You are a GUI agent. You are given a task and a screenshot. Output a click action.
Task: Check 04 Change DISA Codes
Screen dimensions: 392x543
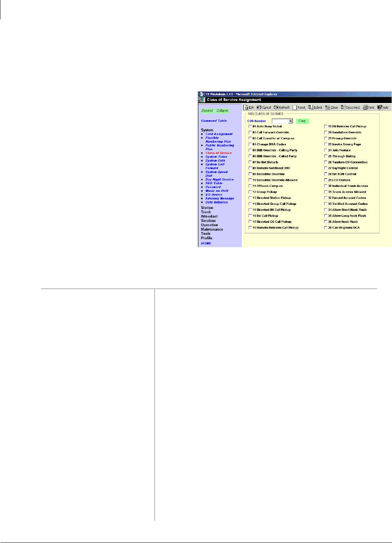(x=250, y=144)
